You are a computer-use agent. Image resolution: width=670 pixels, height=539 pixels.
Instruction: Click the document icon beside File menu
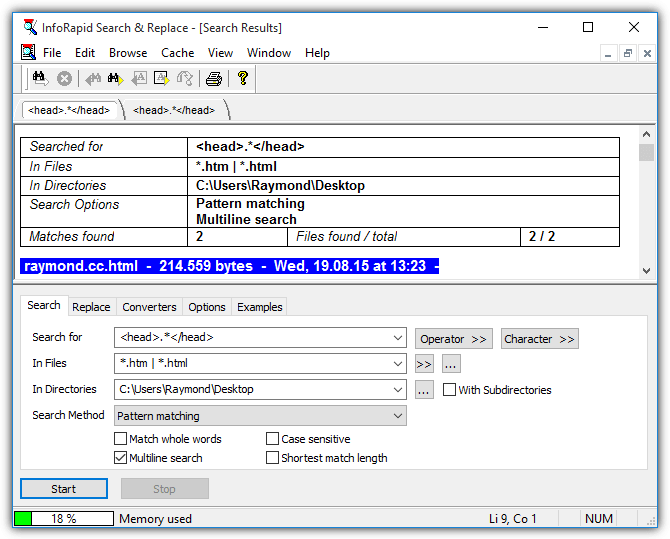point(28,53)
